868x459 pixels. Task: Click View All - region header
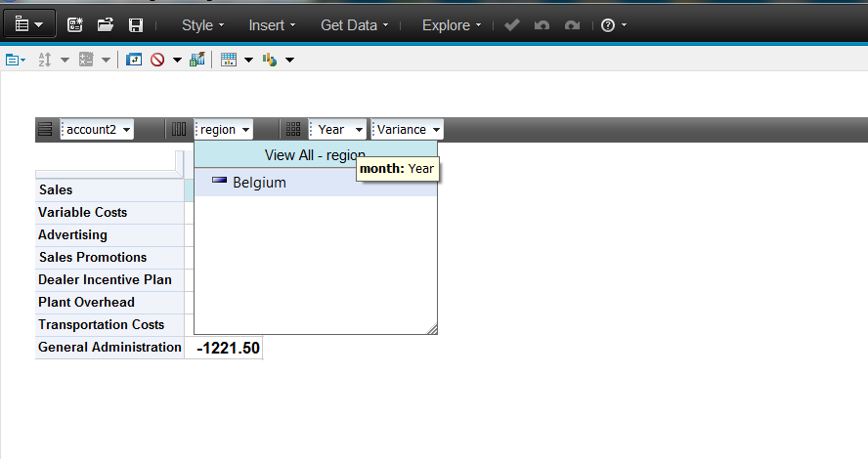click(x=315, y=155)
